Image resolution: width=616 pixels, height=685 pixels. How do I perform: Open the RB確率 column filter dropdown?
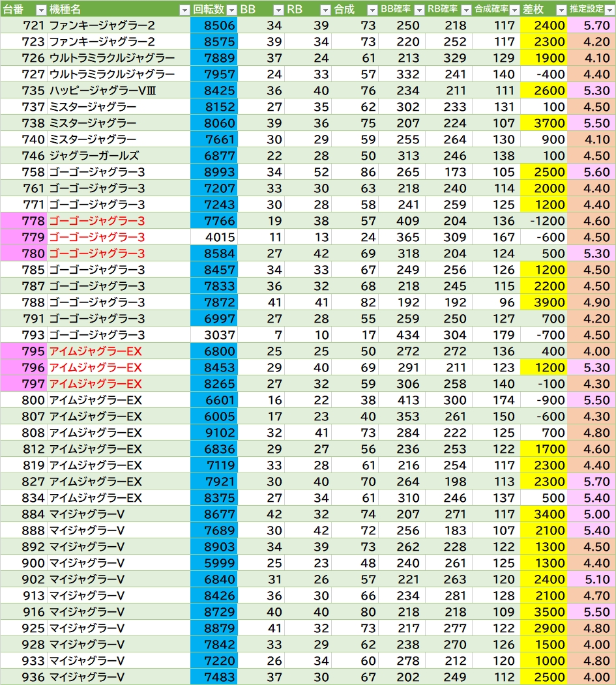coord(466,10)
